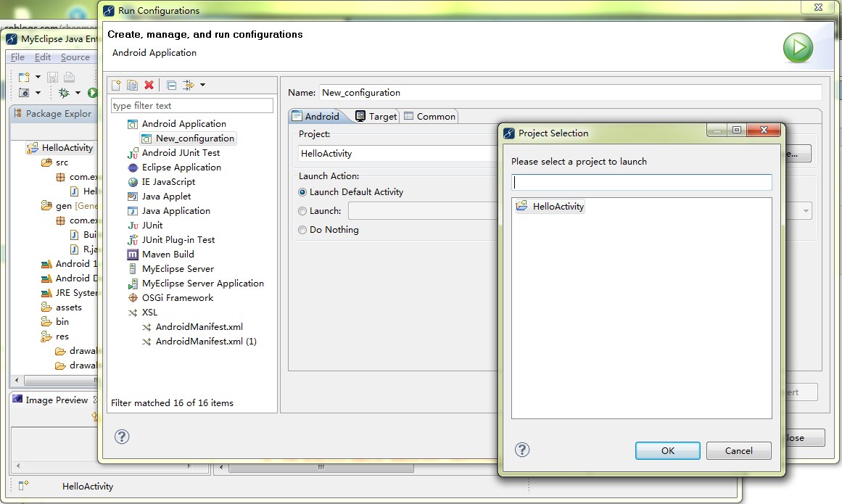Click Save icon in MyEclipse toolbar

click(x=52, y=77)
